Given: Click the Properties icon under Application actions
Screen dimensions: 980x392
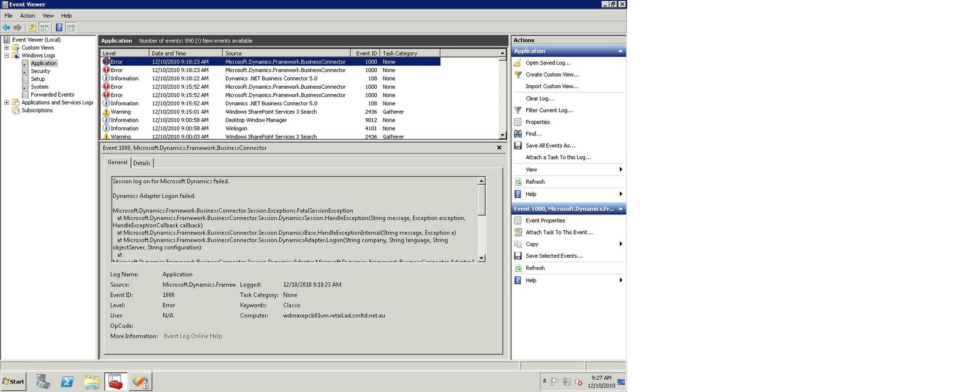Looking at the screenshot, I should [x=518, y=123].
